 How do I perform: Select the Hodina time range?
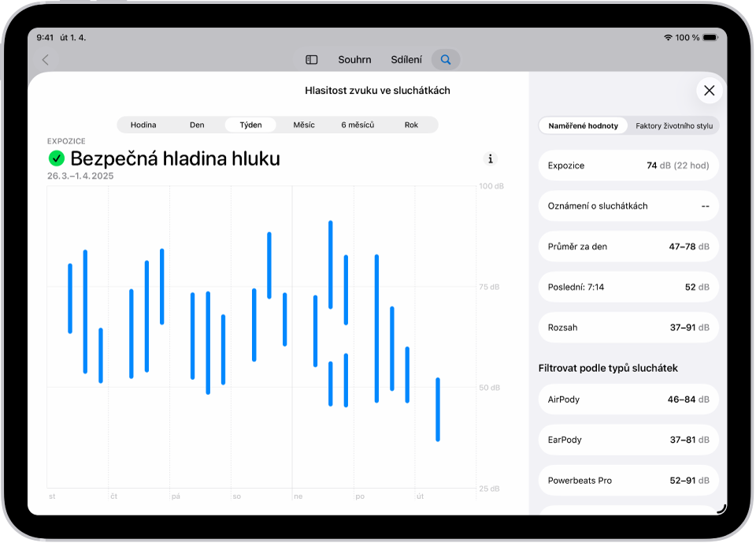pos(143,125)
